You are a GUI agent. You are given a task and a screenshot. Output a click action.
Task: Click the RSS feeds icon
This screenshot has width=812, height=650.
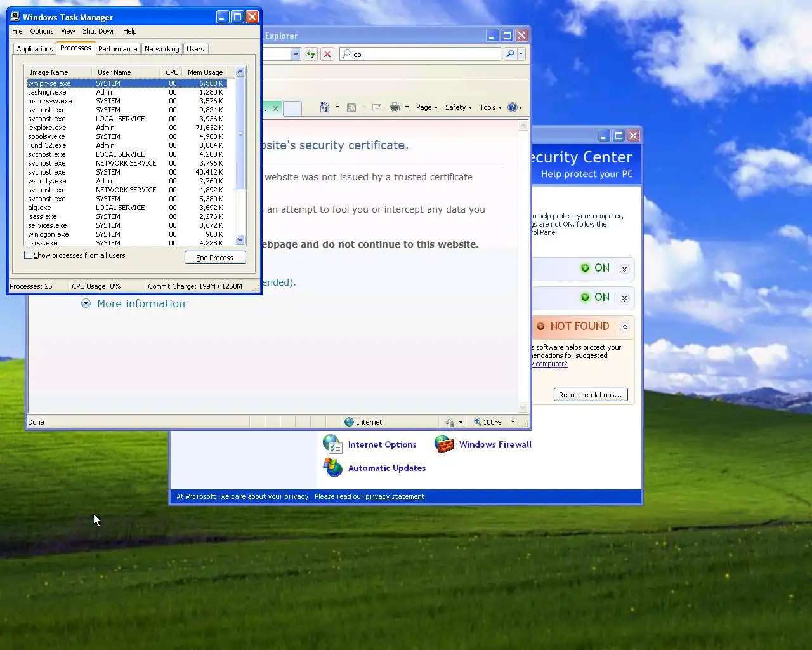pos(351,107)
